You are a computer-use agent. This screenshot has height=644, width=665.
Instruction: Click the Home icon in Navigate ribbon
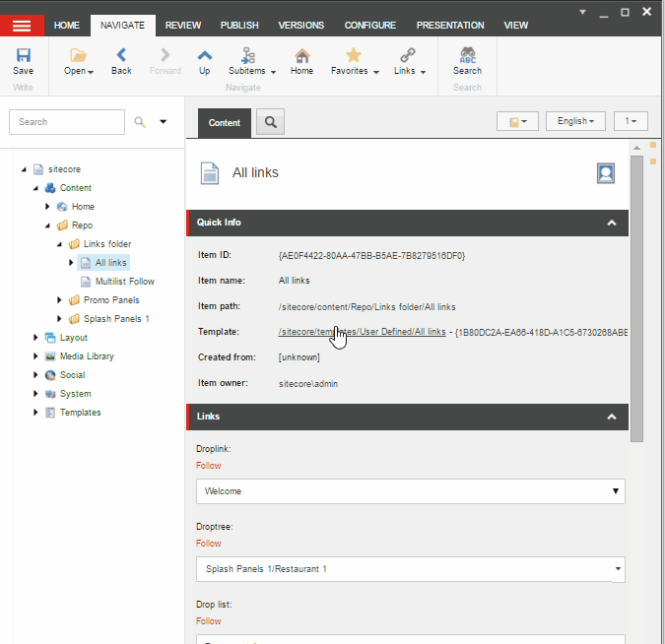(x=301, y=57)
